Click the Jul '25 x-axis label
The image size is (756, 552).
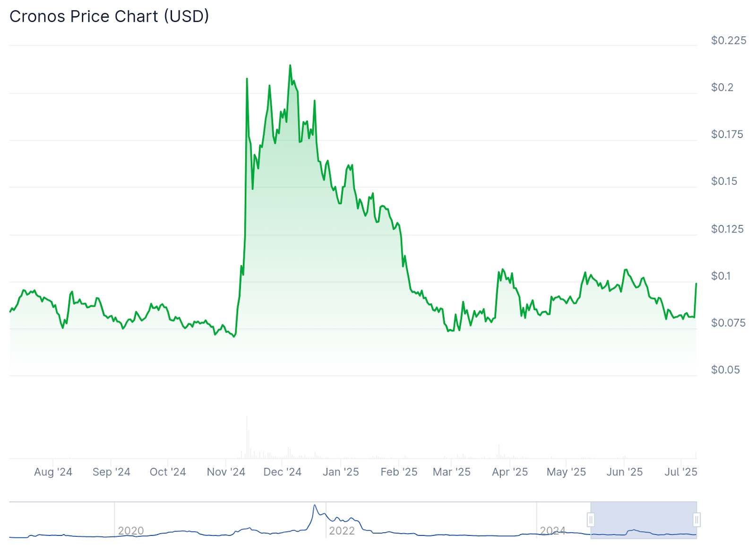click(x=681, y=472)
